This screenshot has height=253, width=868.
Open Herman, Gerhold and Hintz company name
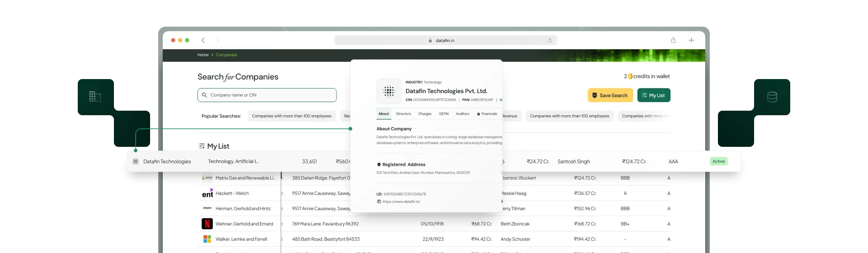tap(243, 209)
